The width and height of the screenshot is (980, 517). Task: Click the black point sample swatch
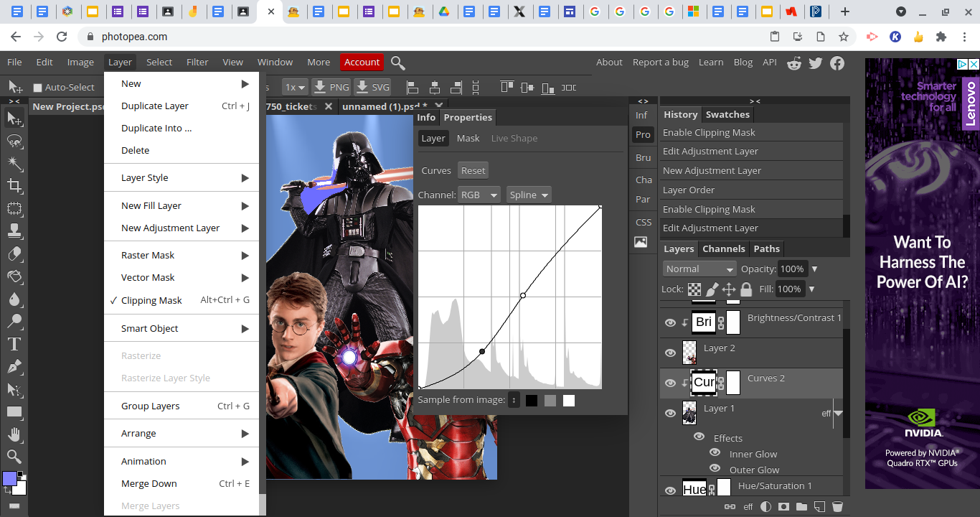[532, 401]
